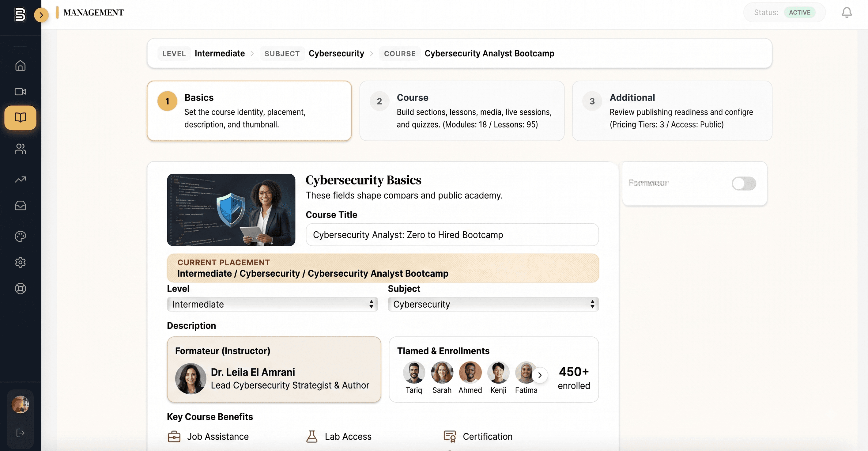Open the Home section in the sidebar
Viewport: 868px width, 451px height.
tap(20, 65)
